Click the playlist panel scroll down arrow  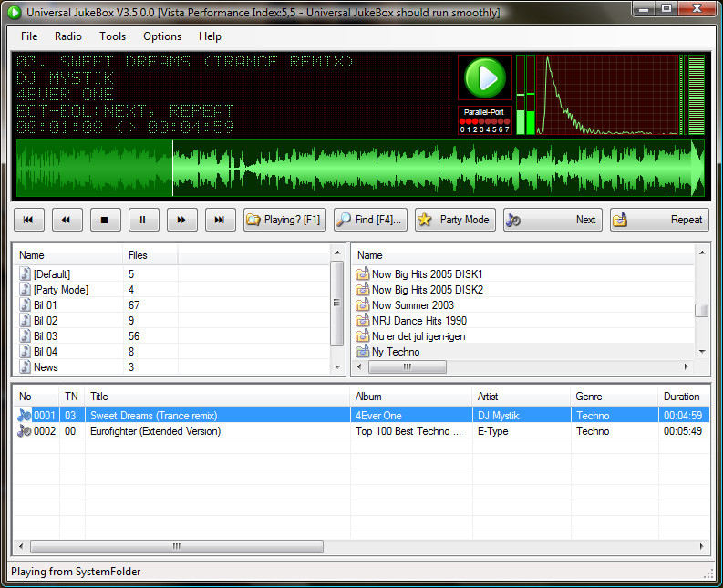click(x=337, y=367)
